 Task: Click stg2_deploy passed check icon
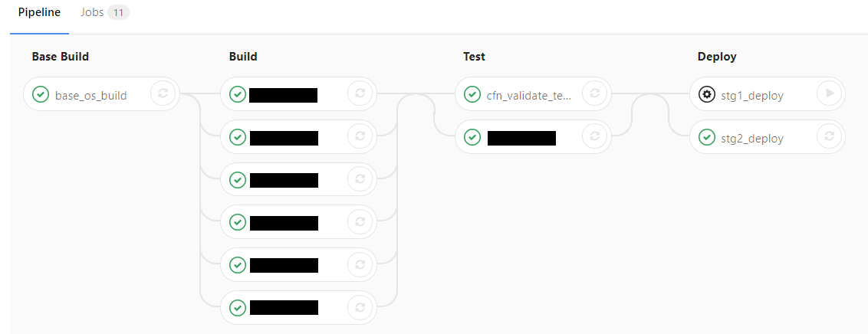pos(708,138)
